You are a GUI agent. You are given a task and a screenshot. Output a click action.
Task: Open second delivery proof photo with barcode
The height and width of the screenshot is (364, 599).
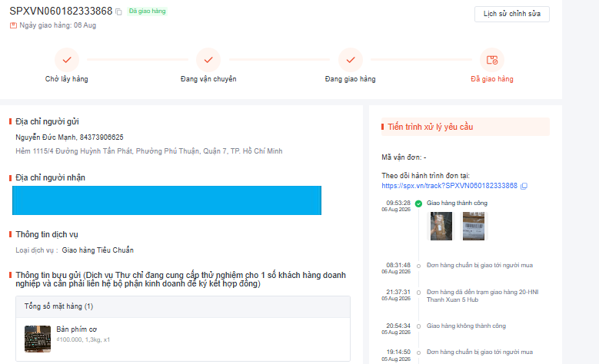click(x=474, y=227)
